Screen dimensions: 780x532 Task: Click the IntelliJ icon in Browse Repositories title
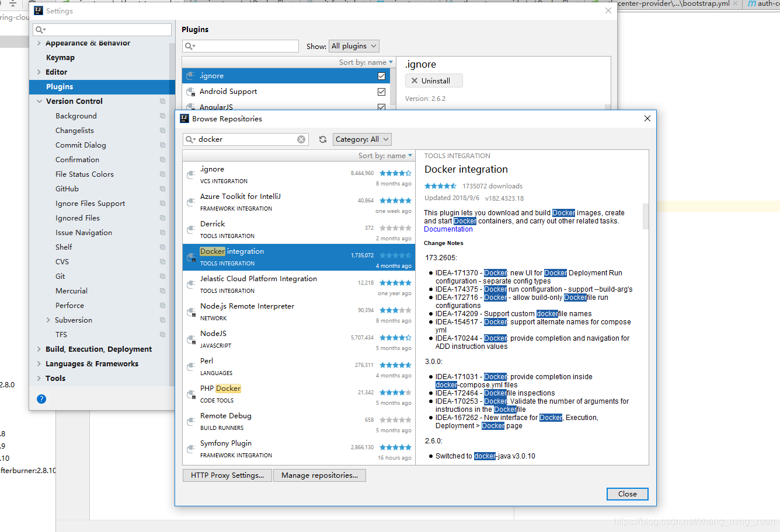click(x=184, y=118)
